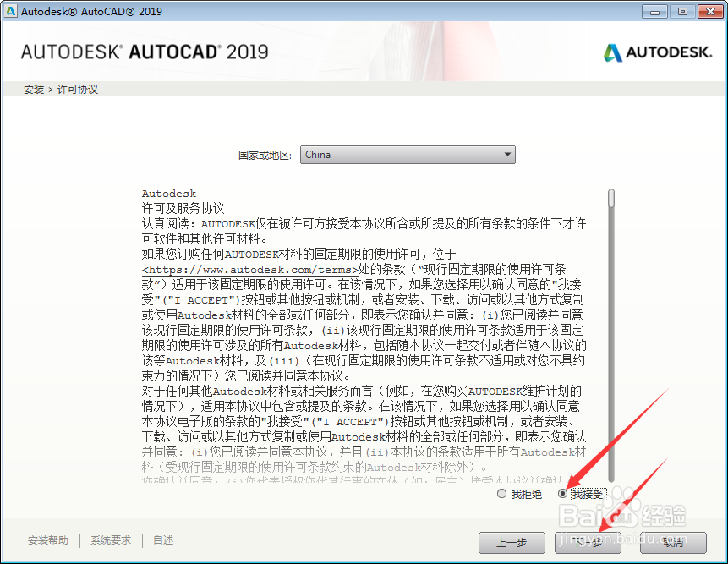Open the 自述 readme link
This screenshot has width=728, height=564.
pyautogui.click(x=163, y=540)
